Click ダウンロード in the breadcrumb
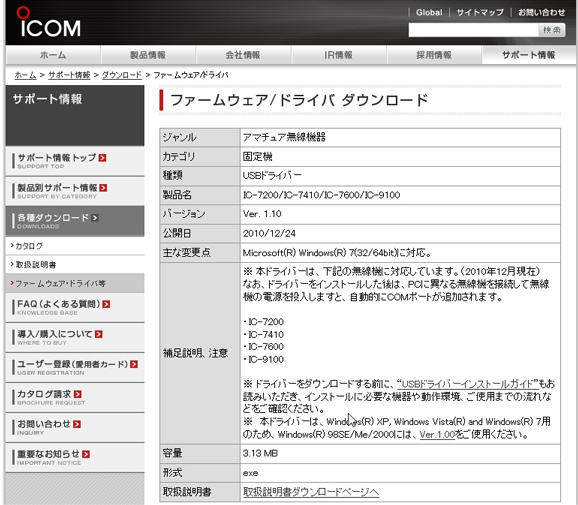Screen dimensions: 578x505 click(122, 75)
